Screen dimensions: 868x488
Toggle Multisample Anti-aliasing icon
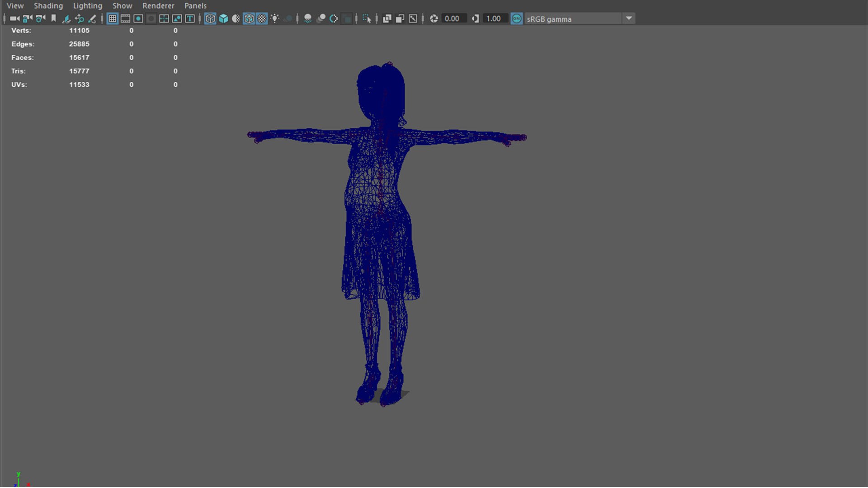pyautogui.click(x=334, y=19)
